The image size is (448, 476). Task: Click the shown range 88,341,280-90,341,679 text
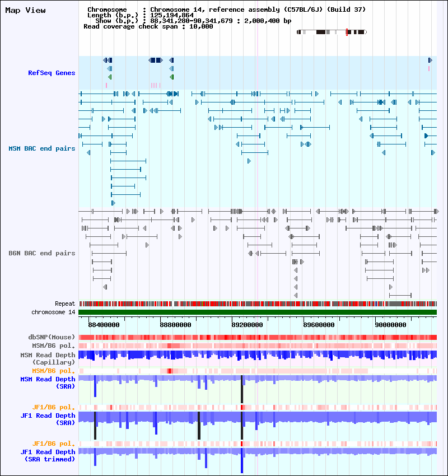coord(191,21)
